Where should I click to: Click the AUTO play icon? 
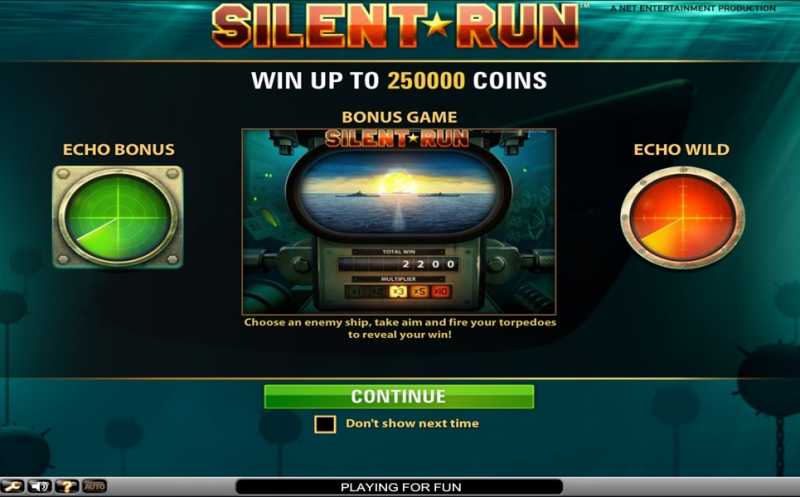(94, 486)
